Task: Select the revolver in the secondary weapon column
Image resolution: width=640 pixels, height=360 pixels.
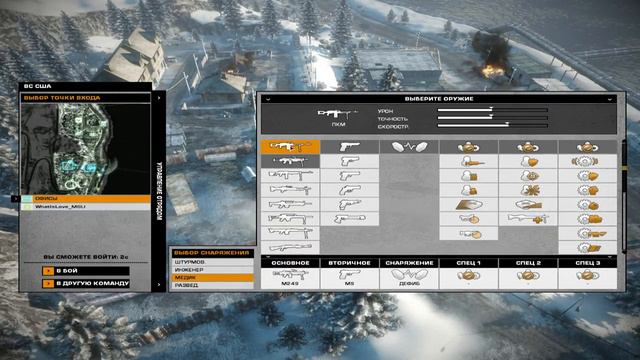Action: [x=350, y=190]
